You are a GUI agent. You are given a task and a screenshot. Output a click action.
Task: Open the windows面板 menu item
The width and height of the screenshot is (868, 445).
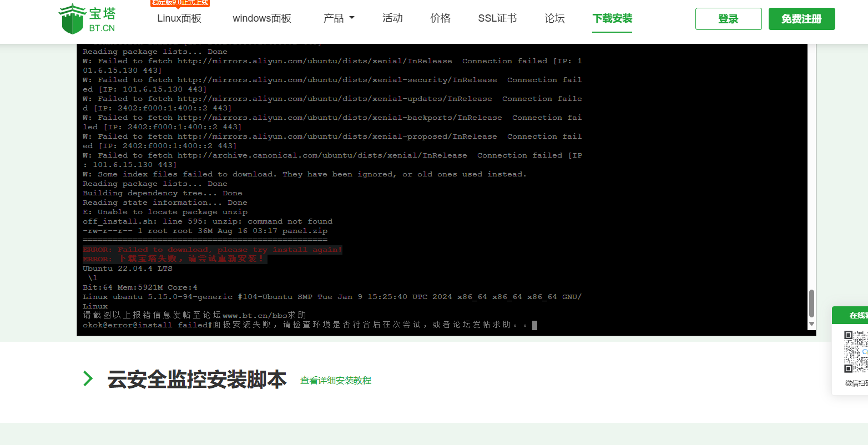coord(262,18)
